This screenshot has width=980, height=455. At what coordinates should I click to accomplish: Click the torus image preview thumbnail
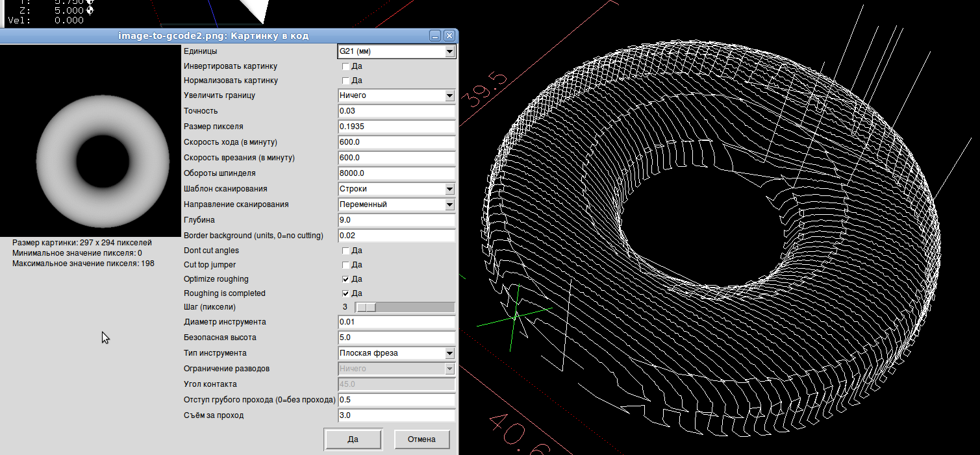(90, 140)
